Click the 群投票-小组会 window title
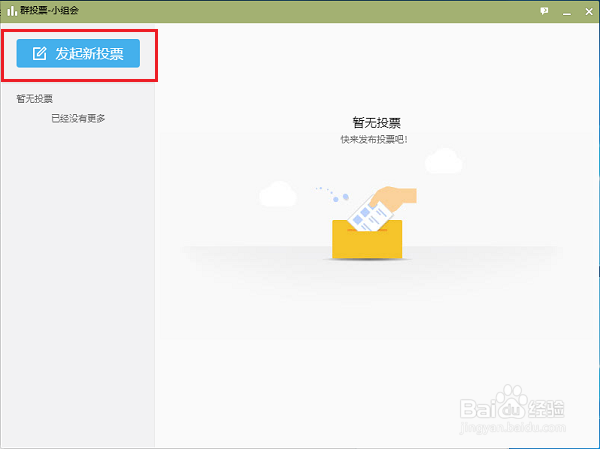 (x=49, y=10)
